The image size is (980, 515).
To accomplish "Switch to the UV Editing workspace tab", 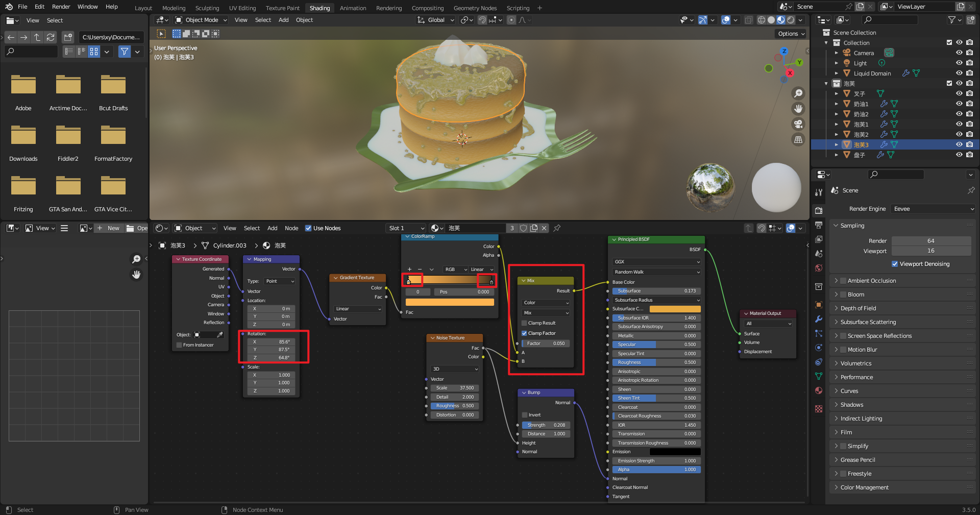I will (242, 8).
